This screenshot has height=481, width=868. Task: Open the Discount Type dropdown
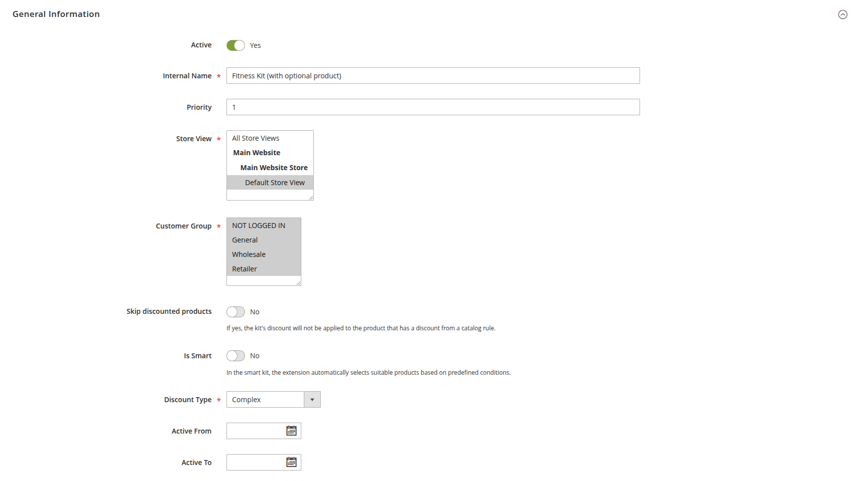click(273, 400)
